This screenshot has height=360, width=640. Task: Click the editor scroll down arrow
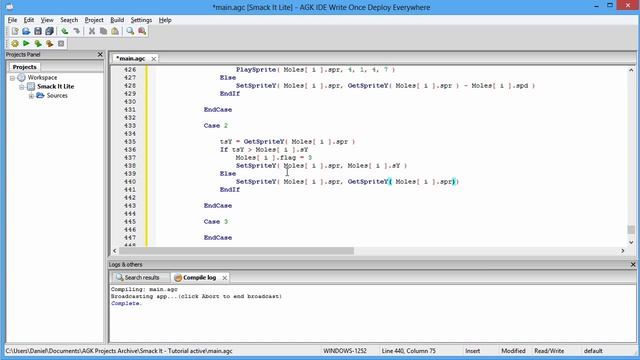(631, 242)
